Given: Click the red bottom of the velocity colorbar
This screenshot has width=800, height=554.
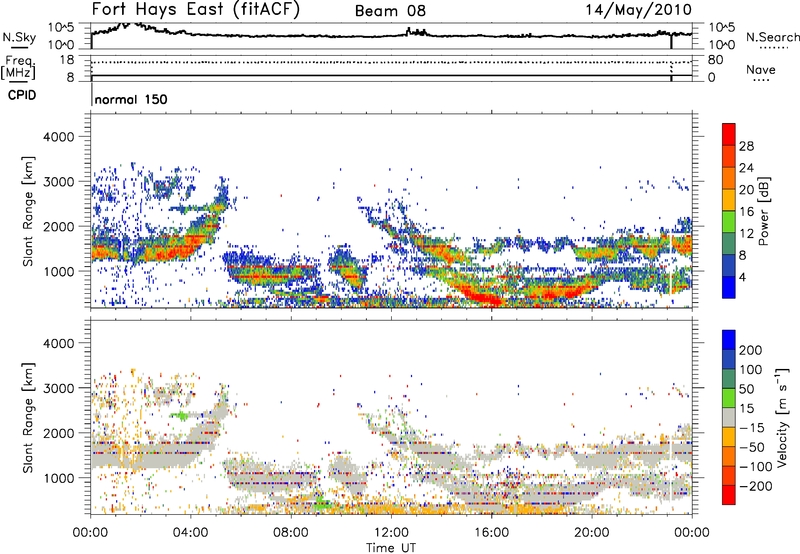Looking at the screenshot, I should click(x=729, y=495).
